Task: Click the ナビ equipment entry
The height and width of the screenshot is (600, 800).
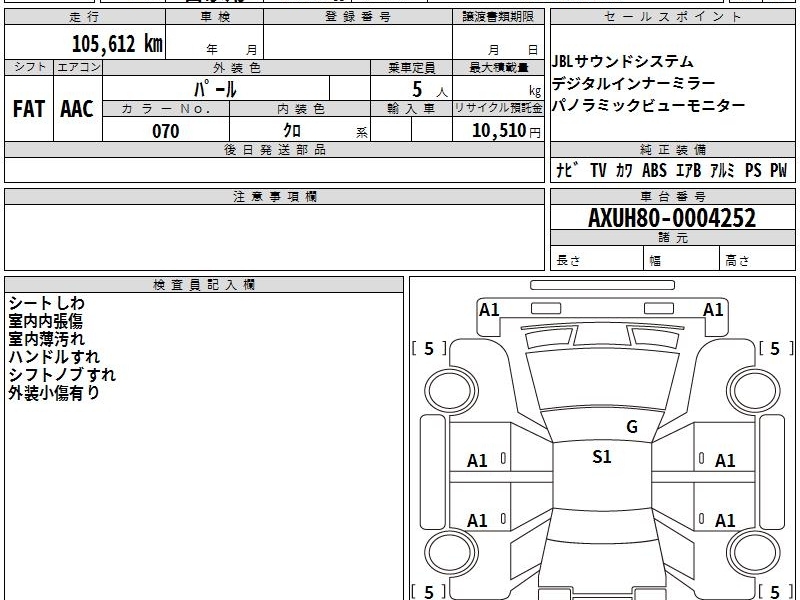Action: pyautogui.click(x=567, y=170)
